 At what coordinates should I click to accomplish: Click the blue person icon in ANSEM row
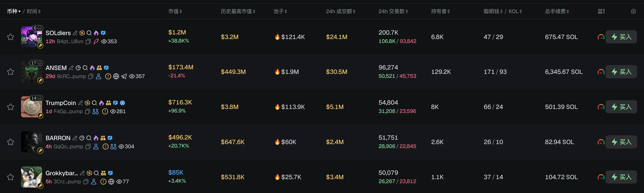pyautogui.click(x=99, y=76)
